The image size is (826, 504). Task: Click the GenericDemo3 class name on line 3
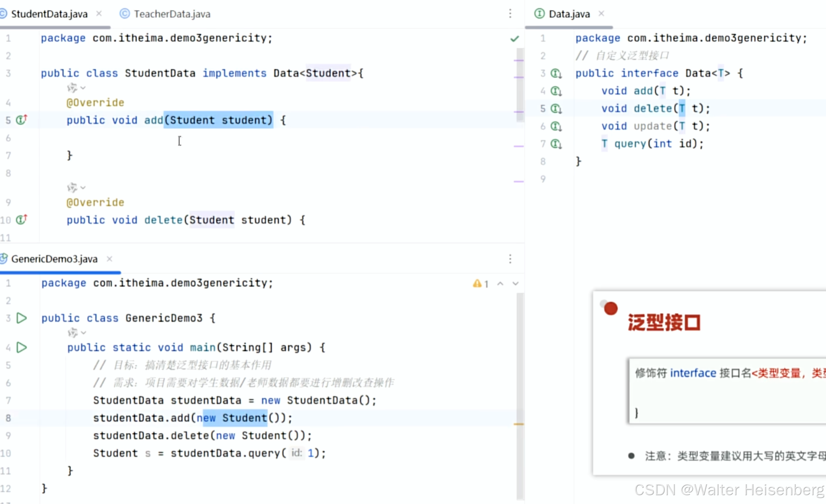tap(164, 318)
